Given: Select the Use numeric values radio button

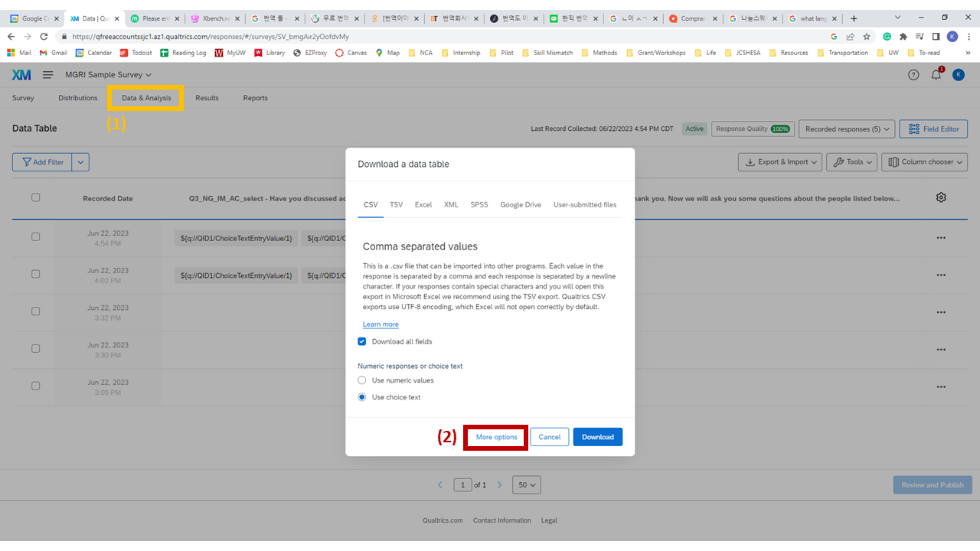Looking at the screenshot, I should (x=361, y=380).
